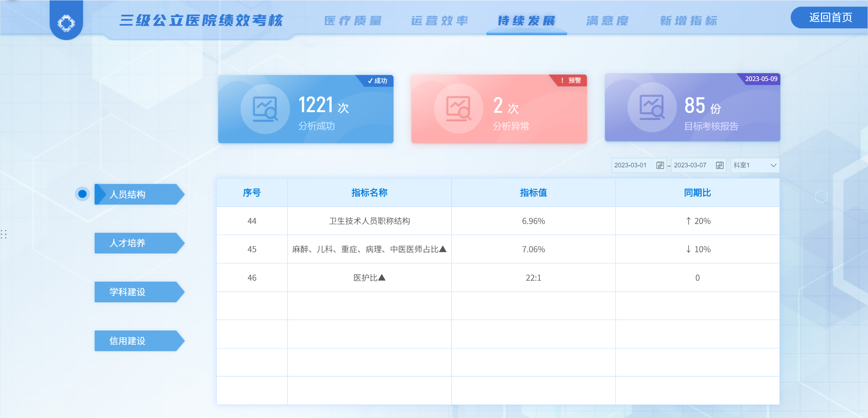Select the radio dot beside 人员结构

coord(82,194)
